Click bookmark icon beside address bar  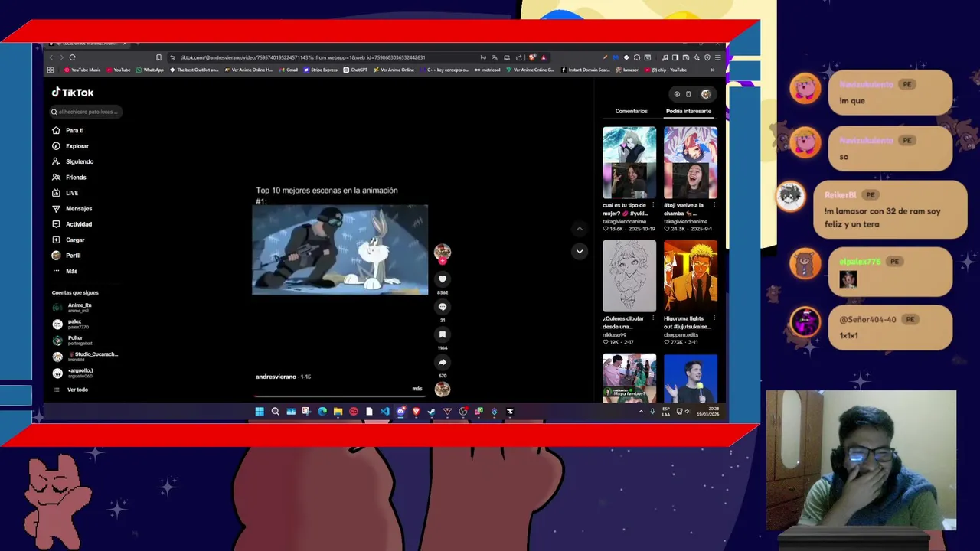[158, 57]
